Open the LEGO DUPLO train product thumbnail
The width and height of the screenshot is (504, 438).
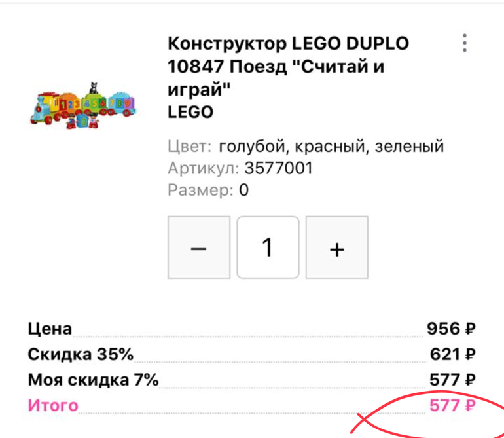(x=82, y=103)
